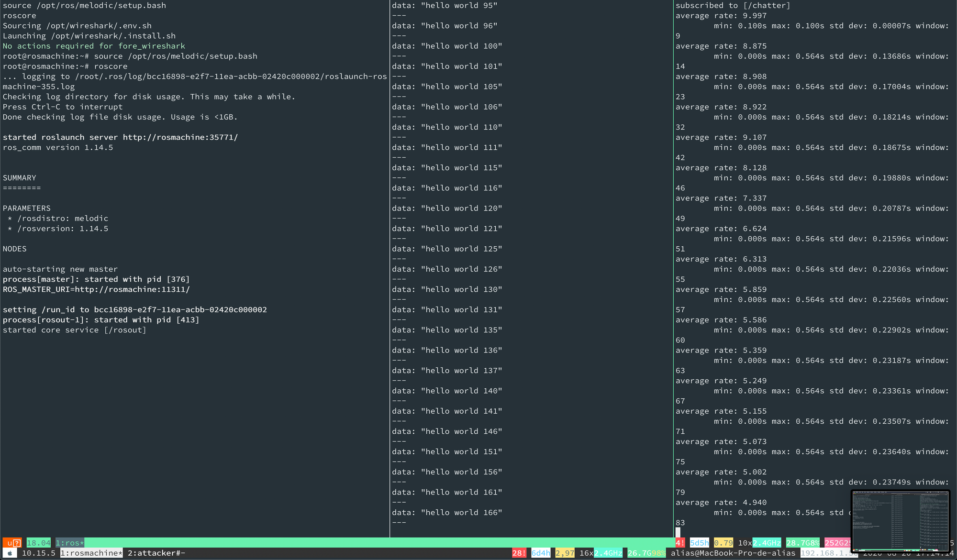Click the 18.04 Ubuntu version label
Image resolution: width=957 pixels, height=560 pixels.
point(39,543)
